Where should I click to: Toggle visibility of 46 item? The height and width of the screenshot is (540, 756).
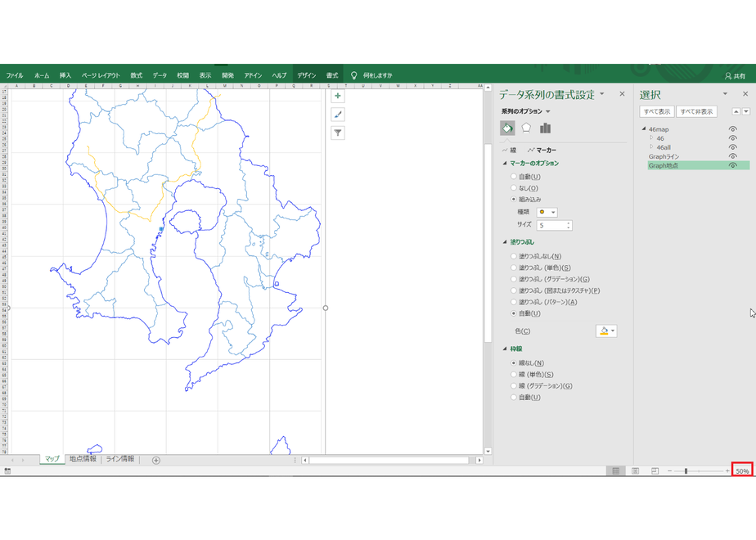(x=733, y=138)
